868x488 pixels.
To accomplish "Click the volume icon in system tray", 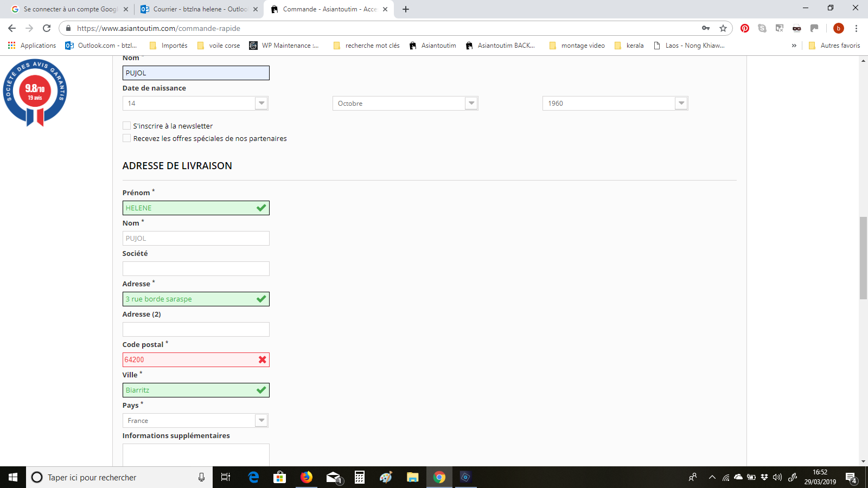I will point(777,477).
